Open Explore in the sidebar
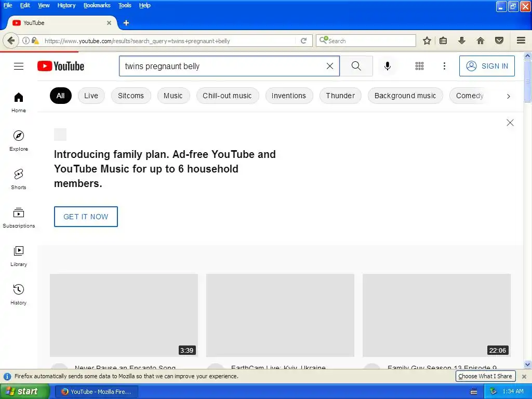Image resolution: width=532 pixels, height=399 pixels. (x=19, y=141)
